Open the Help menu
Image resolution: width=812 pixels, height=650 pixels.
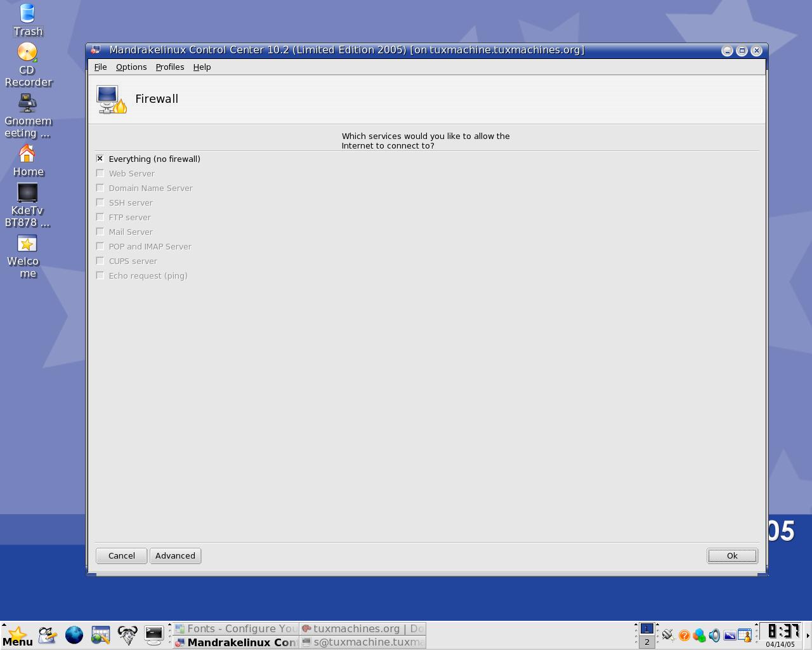click(x=202, y=67)
